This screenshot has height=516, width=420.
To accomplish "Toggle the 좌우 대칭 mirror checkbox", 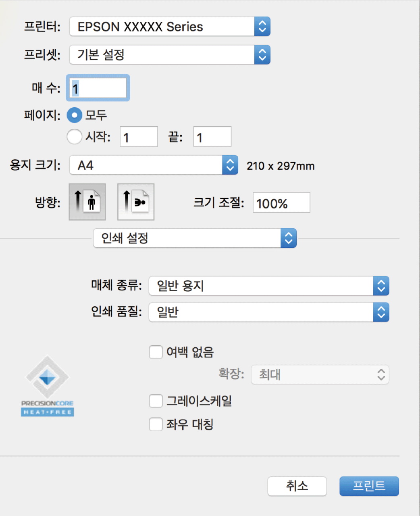I will pos(156,424).
